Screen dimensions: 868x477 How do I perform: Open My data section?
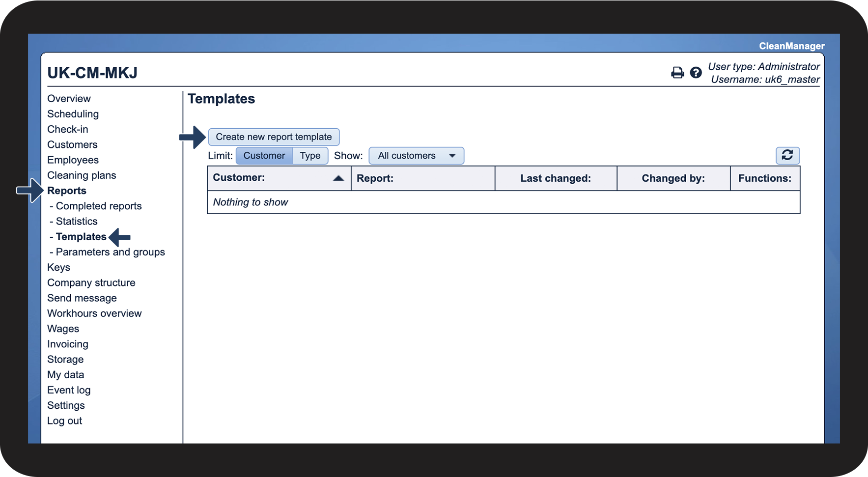pyautogui.click(x=65, y=375)
